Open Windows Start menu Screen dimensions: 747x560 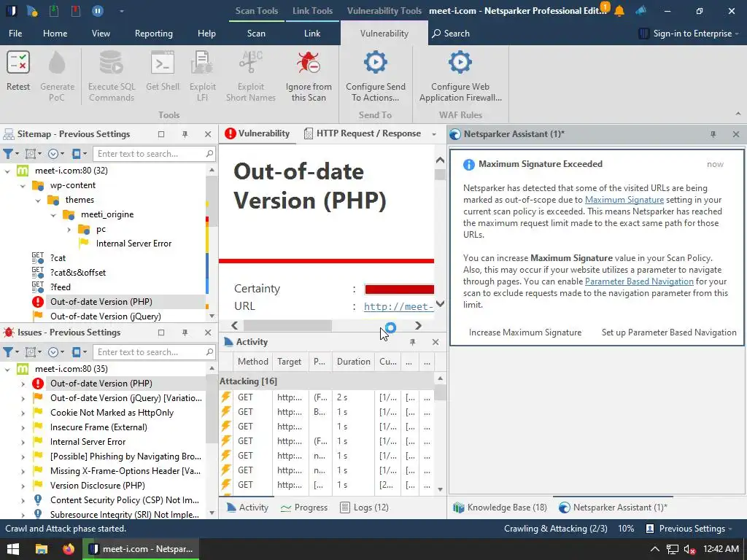13,549
